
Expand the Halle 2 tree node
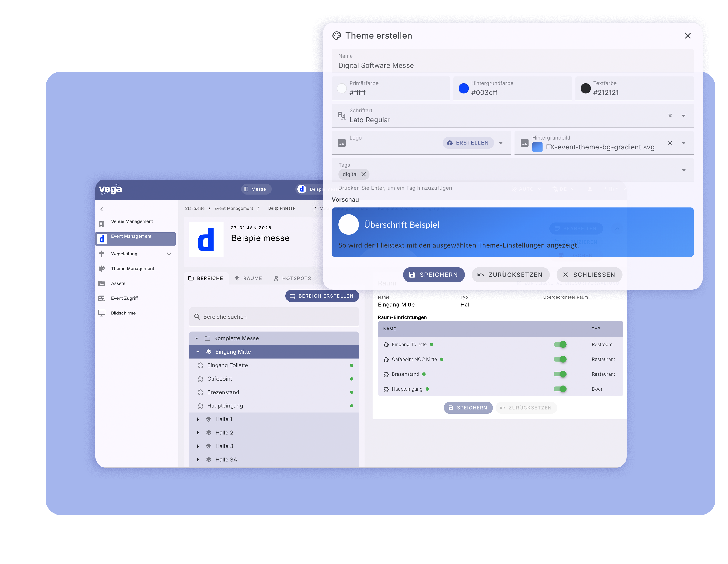[x=198, y=433]
